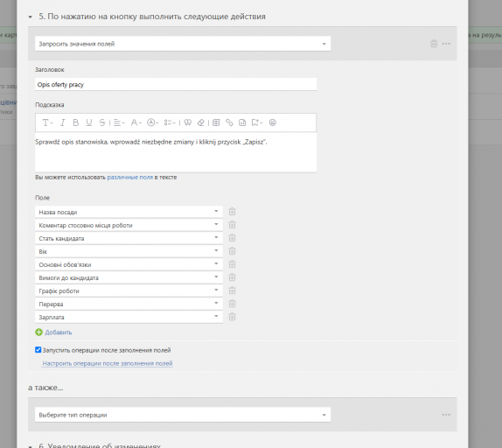The image size is (502, 448).
Task: Delete the 'Вік' field row
Action: (232, 251)
